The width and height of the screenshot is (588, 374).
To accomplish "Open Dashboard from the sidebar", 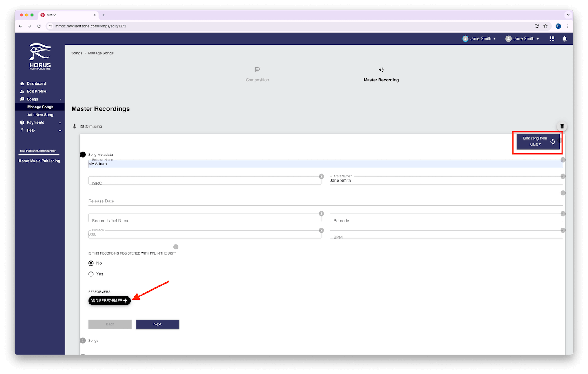I will click(x=36, y=83).
